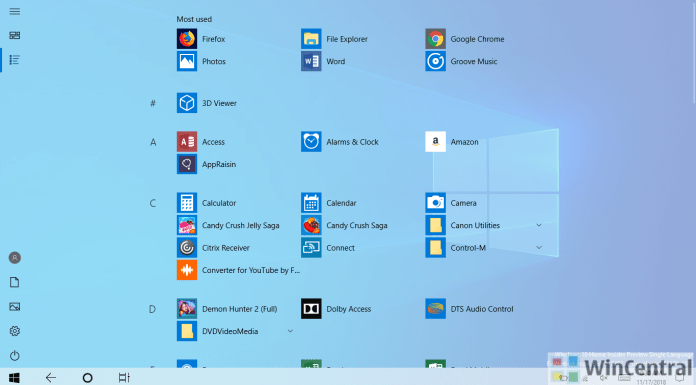Open Settings gear in sidebar
This screenshot has height=385, width=696.
15,331
